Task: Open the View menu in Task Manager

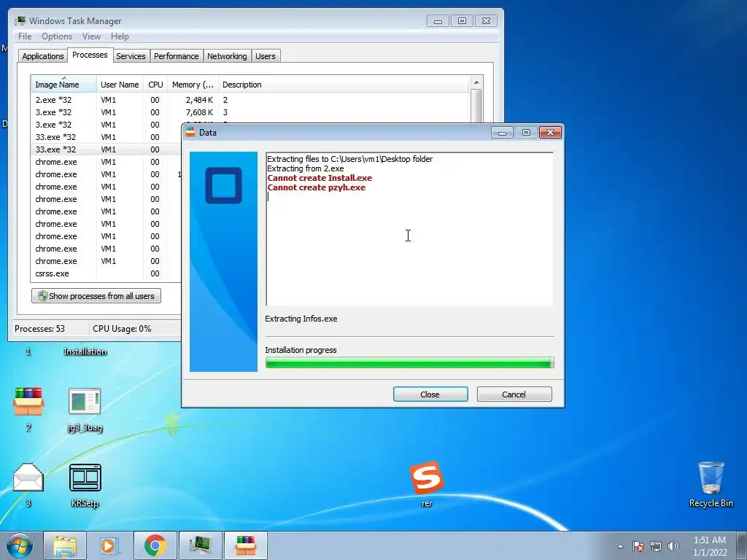Action: (x=91, y=36)
